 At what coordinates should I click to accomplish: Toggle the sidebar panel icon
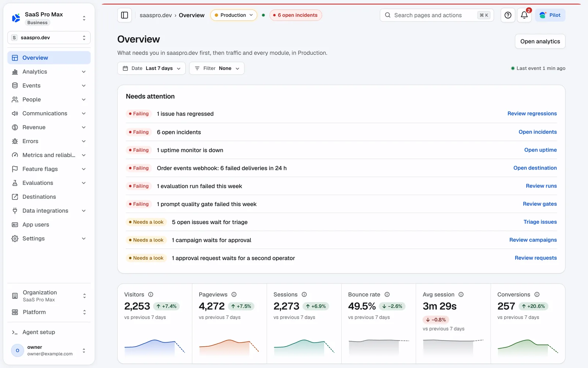pyautogui.click(x=125, y=15)
